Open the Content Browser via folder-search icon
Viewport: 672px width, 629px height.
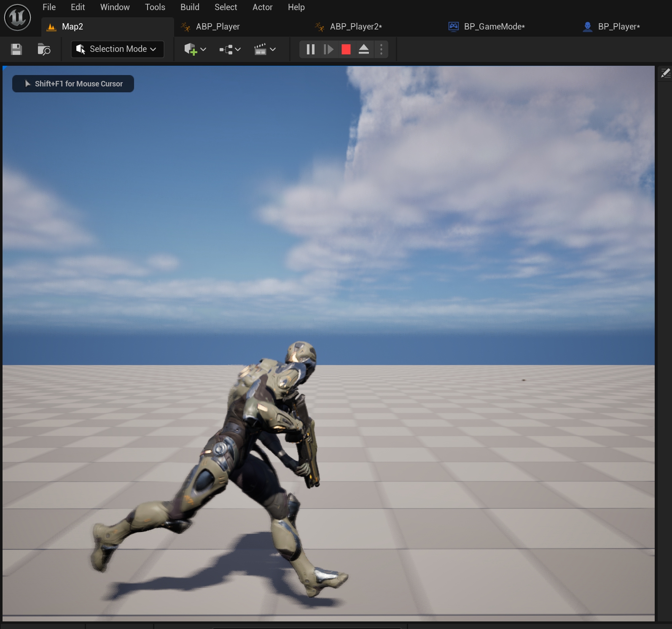point(44,49)
